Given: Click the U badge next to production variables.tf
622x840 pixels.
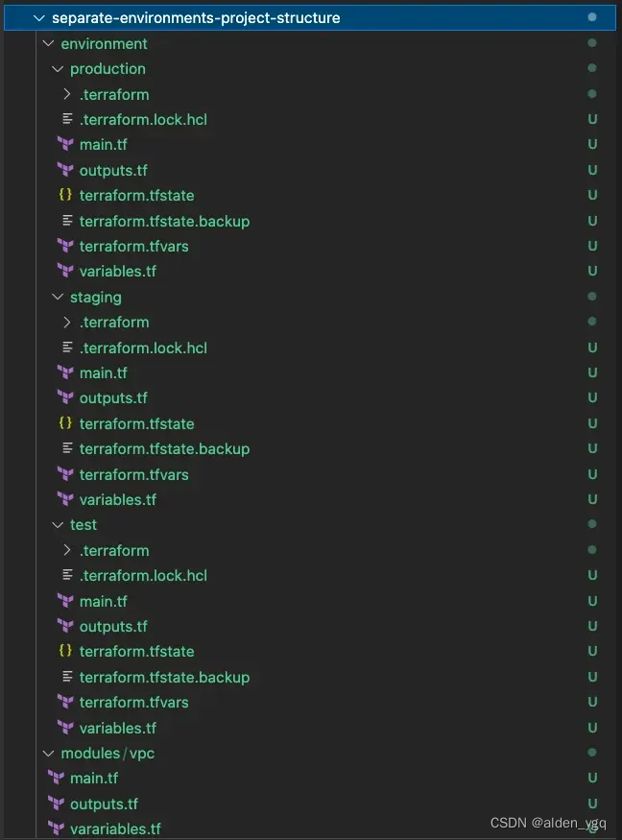Looking at the screenshot, I should pyautogui.click(x=592, y=272).
